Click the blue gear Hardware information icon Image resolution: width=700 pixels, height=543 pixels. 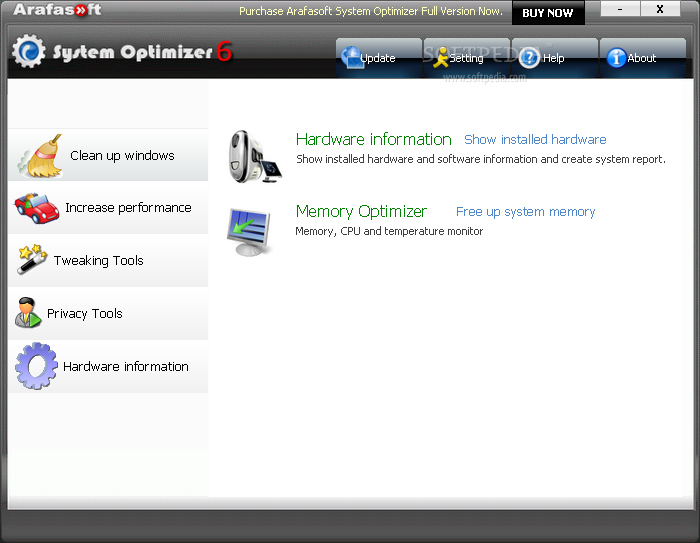click(x=36, y=366)
